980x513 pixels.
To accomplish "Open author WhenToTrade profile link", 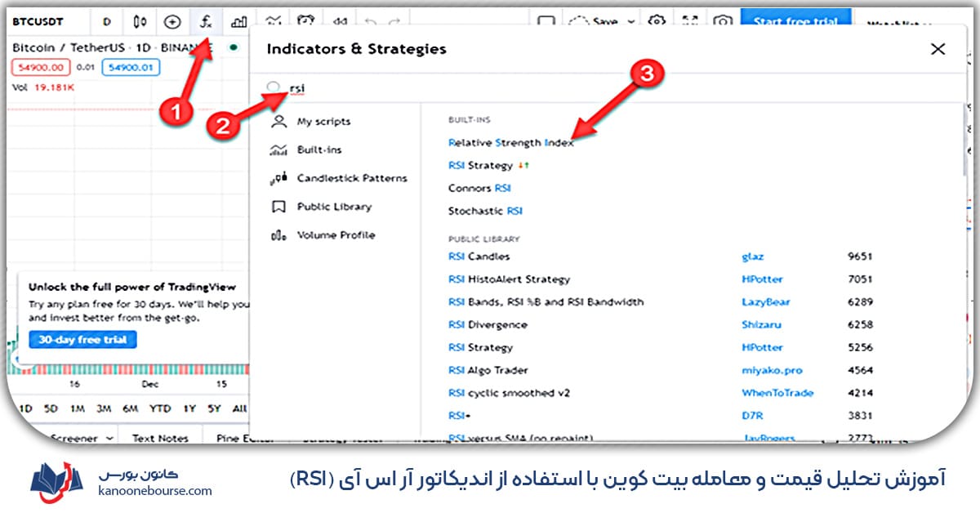I will coord(777,393).
